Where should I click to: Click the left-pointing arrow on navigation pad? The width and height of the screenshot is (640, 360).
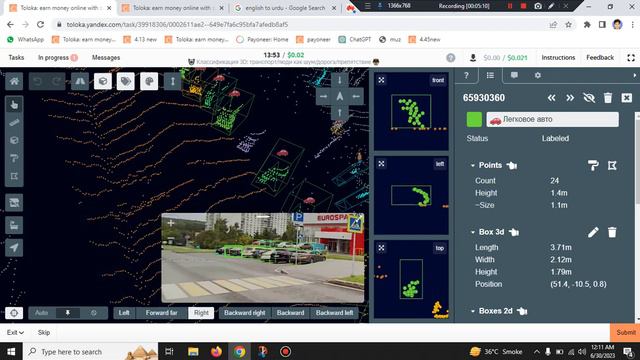(356, 96)
